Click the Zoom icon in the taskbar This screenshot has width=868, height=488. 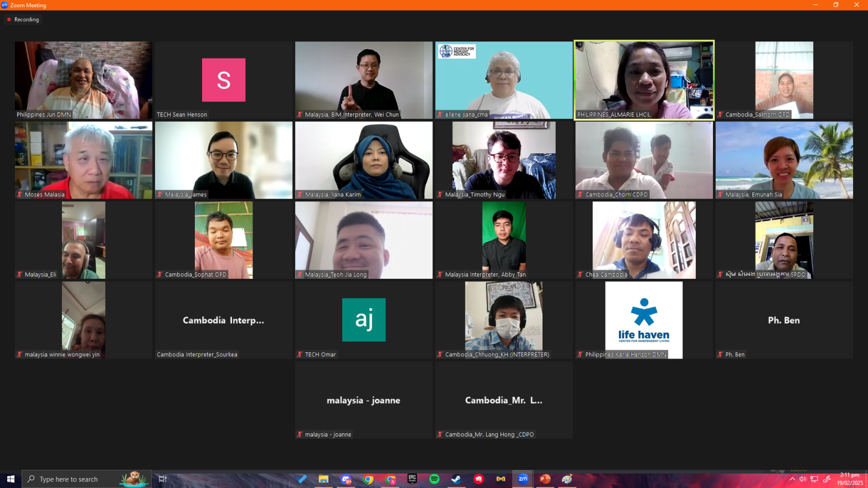tap(523, 479)
